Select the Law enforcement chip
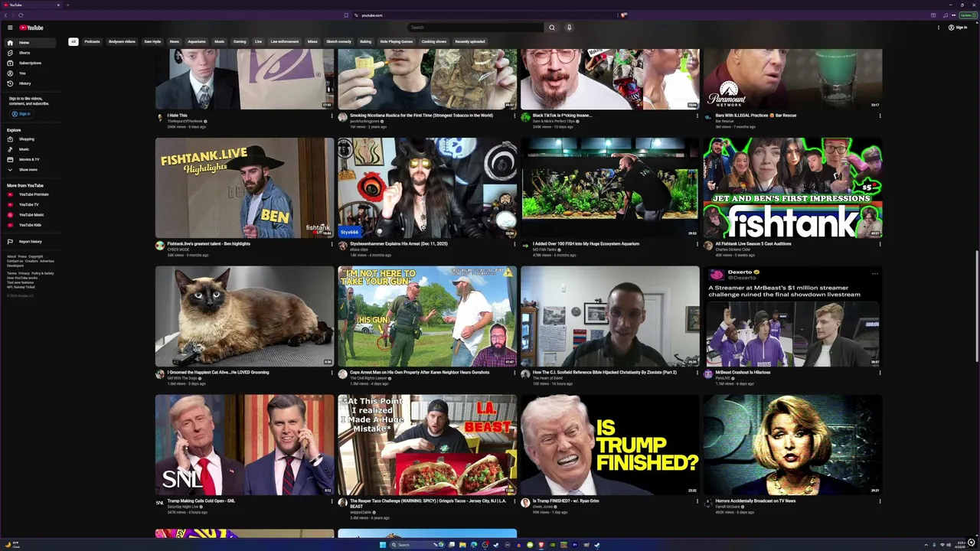Viewport: 980px width, 551px height. click(285, 41)
